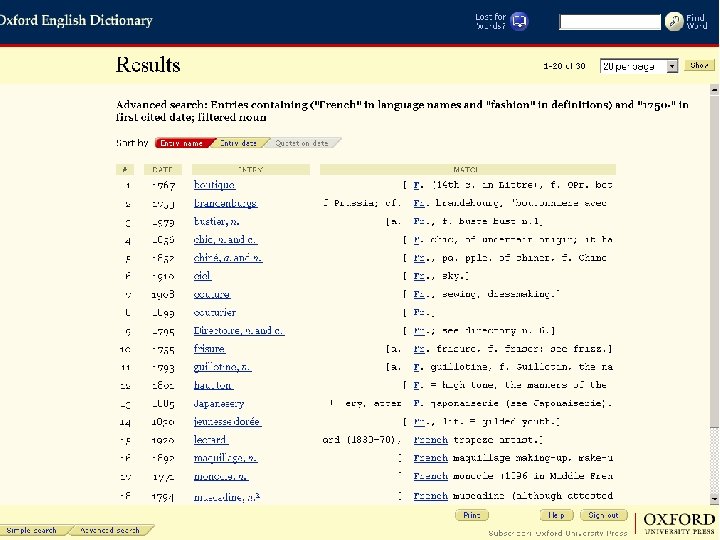The height and width of the screenshot is (540, 720).
Task: Click the Sign out button
Action: point(603,515)
